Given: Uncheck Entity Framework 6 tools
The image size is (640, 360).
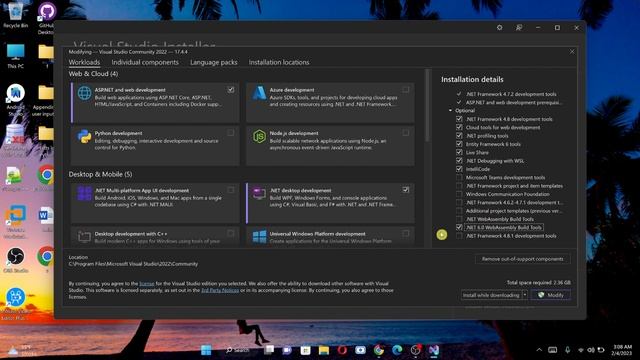Looking at the screenshot, I should point(459,144).
